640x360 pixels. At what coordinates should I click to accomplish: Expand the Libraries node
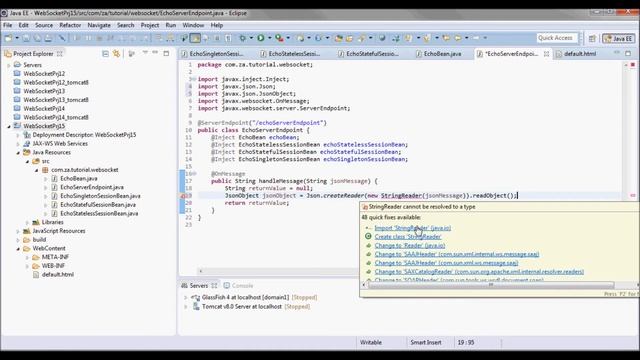click(x=27, y=222)
